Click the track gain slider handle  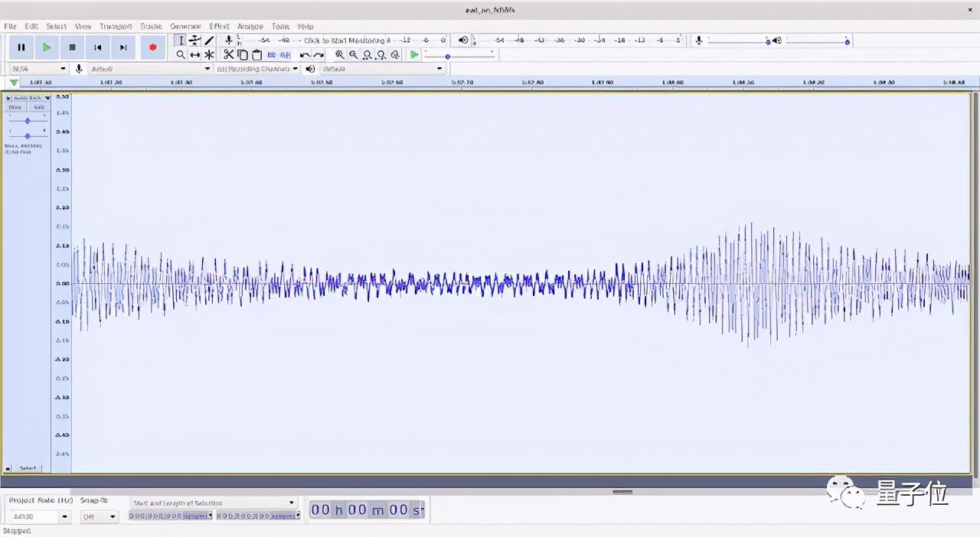point(28,121)
